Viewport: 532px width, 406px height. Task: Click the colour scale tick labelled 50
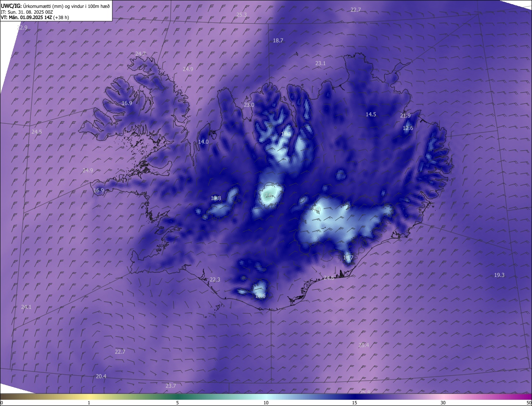click(x=529, y=403)
